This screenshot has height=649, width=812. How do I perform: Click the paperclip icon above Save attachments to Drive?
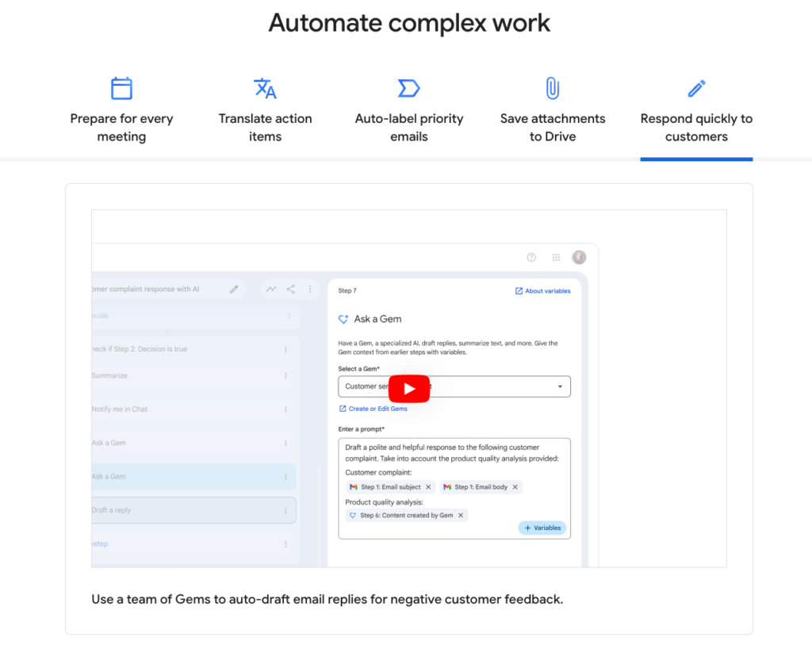tap(552, 87)
